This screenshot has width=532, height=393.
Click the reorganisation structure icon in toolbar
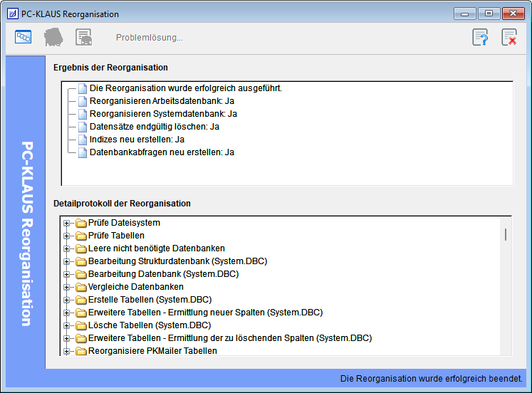(24, 37)
